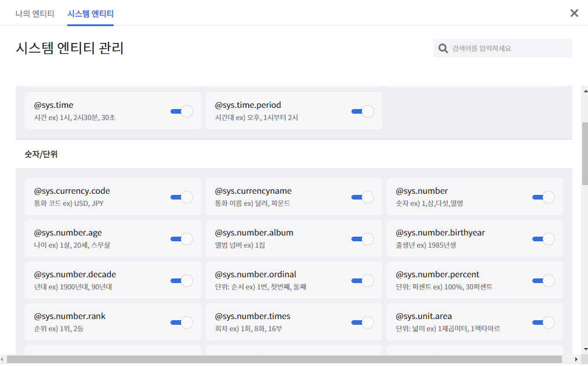This screenshot has width=588, height=366.
Task: Click the vertical scrollbar up arrow
Action: 585,91
